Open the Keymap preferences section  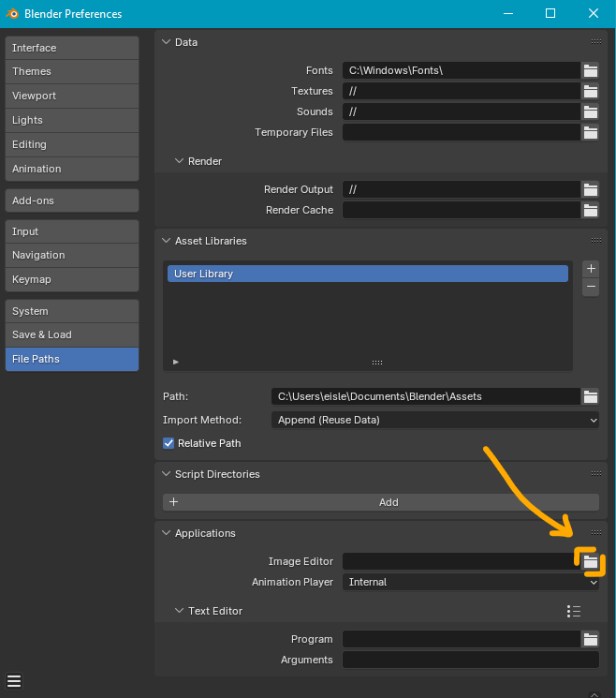tap(72, 279)
